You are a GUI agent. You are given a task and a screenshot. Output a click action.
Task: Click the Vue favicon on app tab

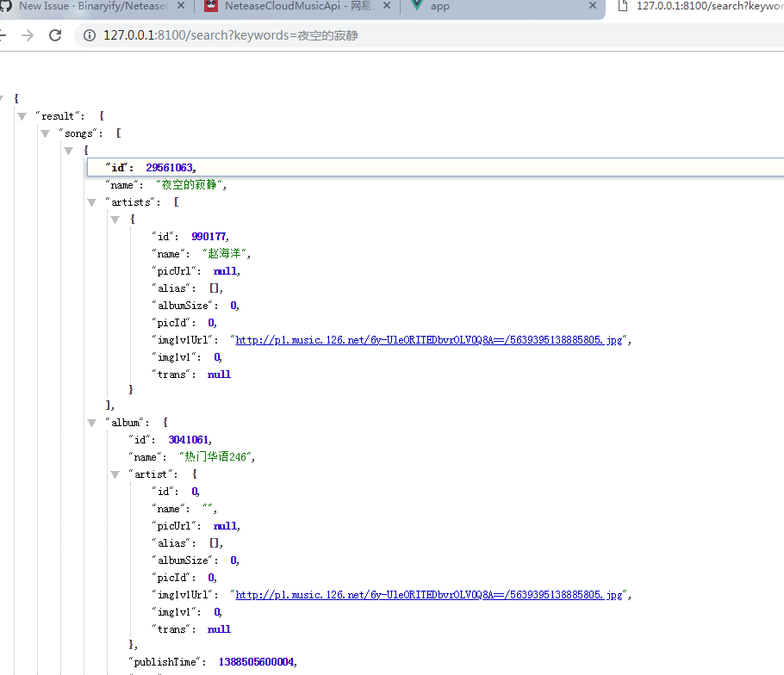(417, 5)
